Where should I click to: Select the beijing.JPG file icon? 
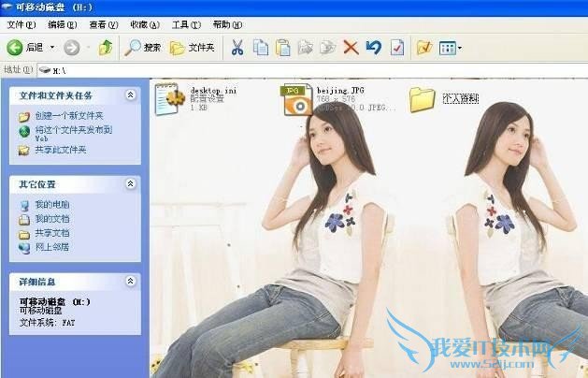(x=296, y=99)
